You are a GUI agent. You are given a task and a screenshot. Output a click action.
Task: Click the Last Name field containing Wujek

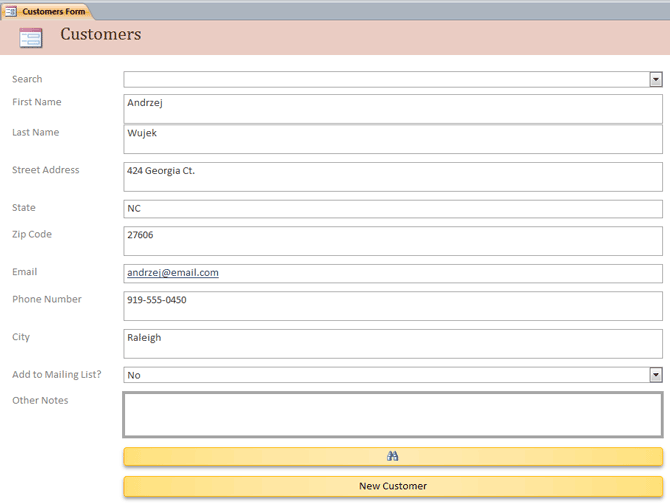click(393, 139)
